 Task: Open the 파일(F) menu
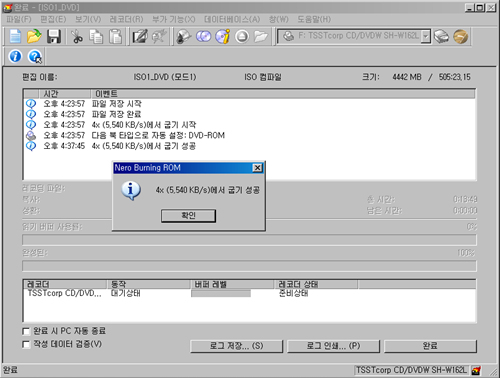19,19
